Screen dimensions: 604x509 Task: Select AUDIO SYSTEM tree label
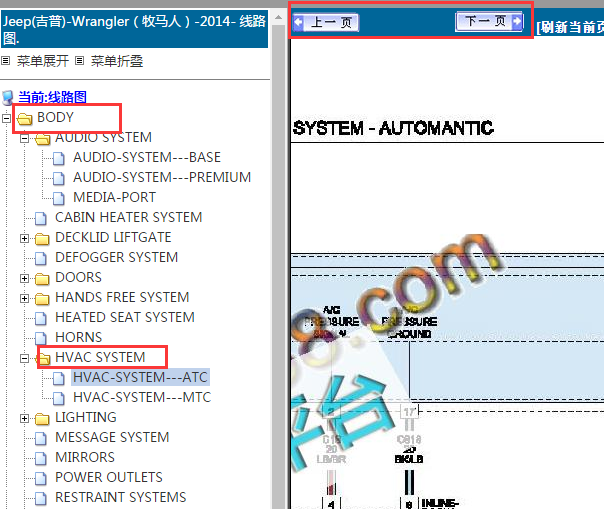tap(103, 137)
